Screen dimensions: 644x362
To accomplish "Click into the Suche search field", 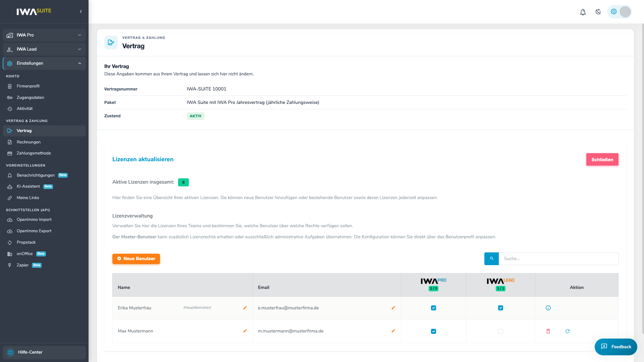I will [558, 259].
